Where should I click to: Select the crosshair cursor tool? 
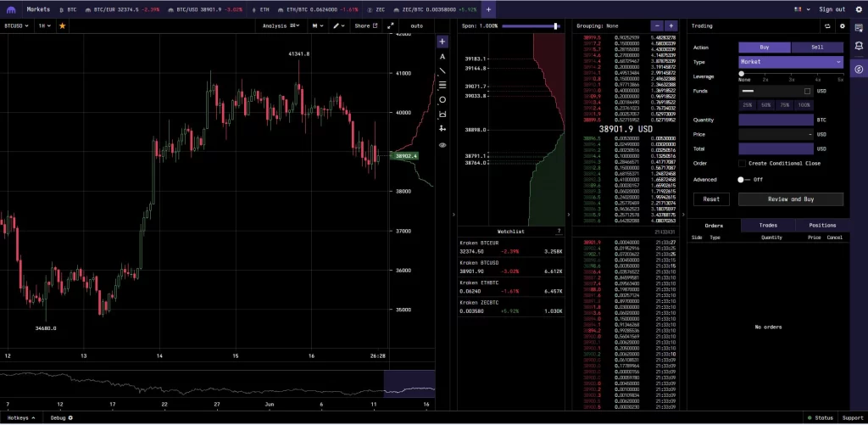(442, 41)
